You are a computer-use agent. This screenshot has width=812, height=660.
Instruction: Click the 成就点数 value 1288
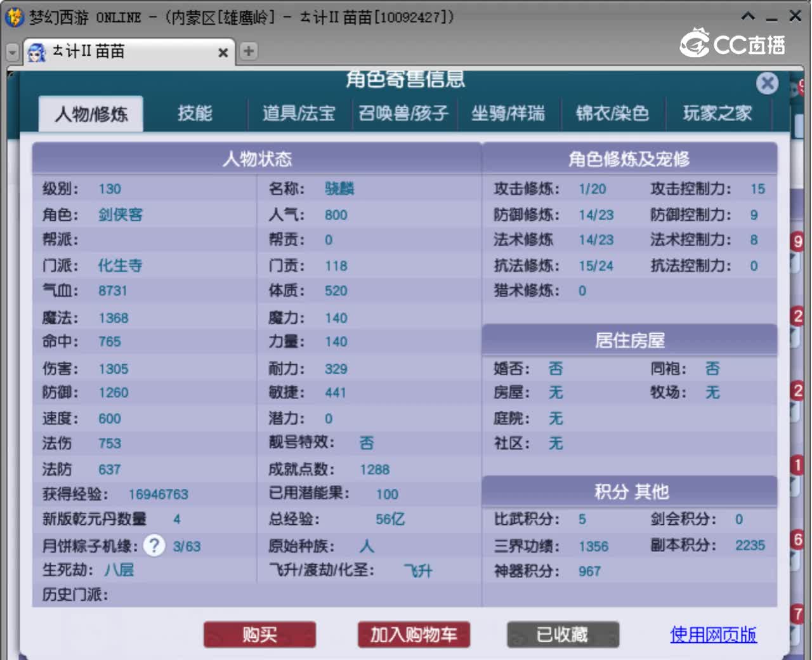pyautogui.click(x=375, y=470)
